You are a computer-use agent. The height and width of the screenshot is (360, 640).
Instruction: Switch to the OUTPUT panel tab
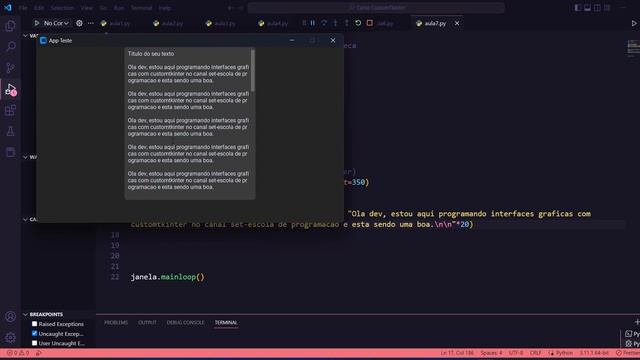[x=147, y=322]
